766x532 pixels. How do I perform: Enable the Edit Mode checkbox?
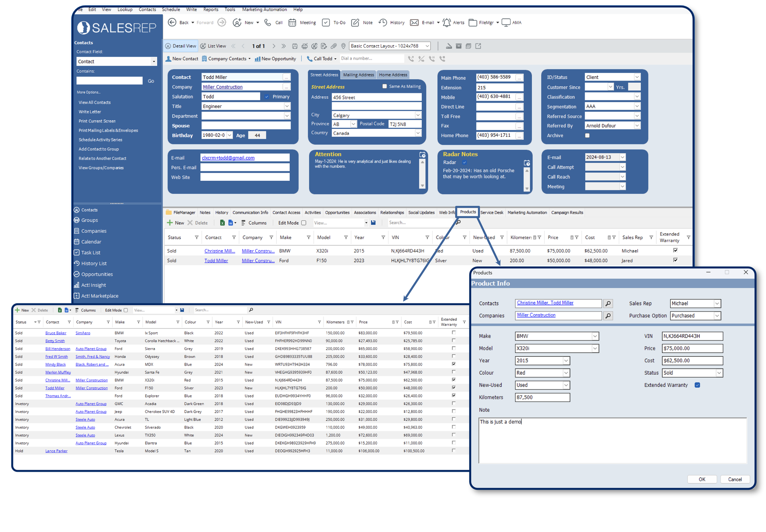pyautogui.click(x=304, y=223)
